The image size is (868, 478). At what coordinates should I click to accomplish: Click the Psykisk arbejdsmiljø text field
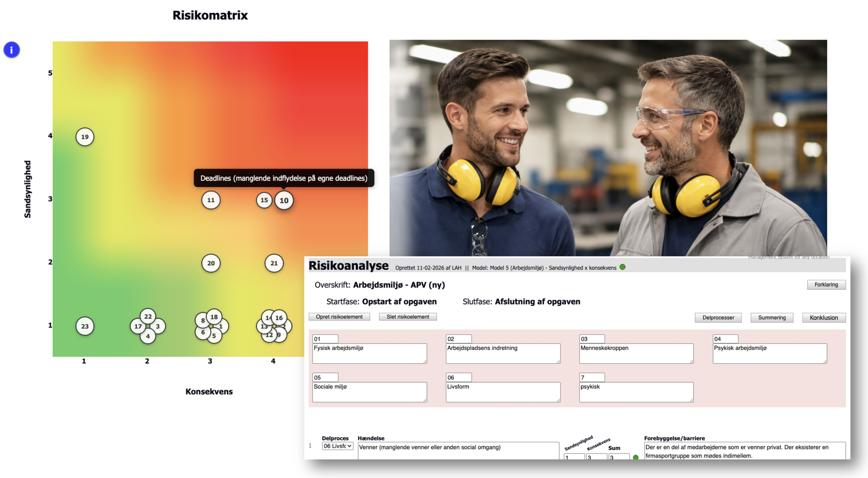coord(769,353)
